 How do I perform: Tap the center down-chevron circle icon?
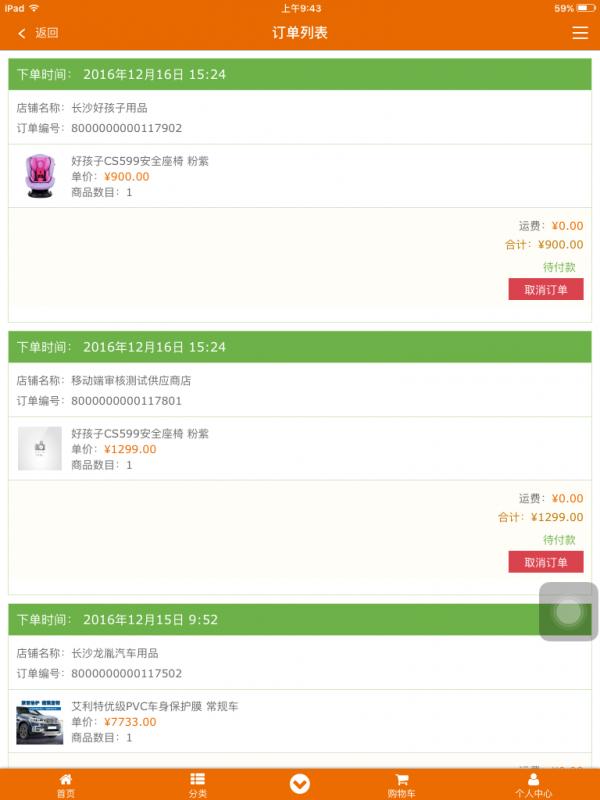point(300,784)
